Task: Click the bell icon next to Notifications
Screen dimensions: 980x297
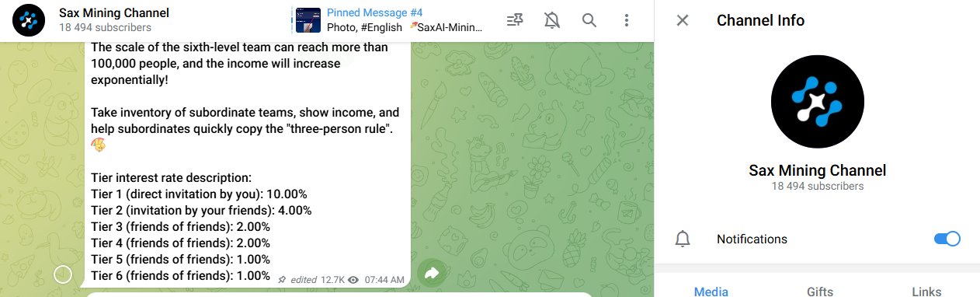Action: pos(683,239)
